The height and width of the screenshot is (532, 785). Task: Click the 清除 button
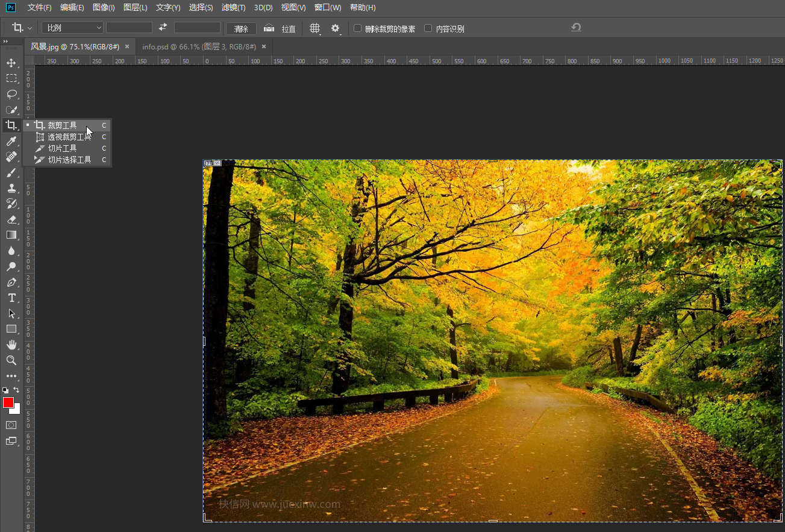(x=241, y=28)
